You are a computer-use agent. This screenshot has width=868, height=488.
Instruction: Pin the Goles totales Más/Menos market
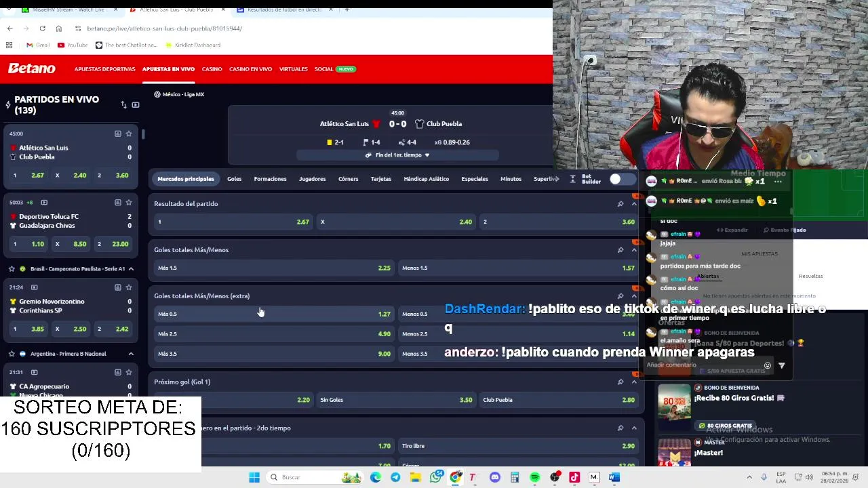coord(620,250)
